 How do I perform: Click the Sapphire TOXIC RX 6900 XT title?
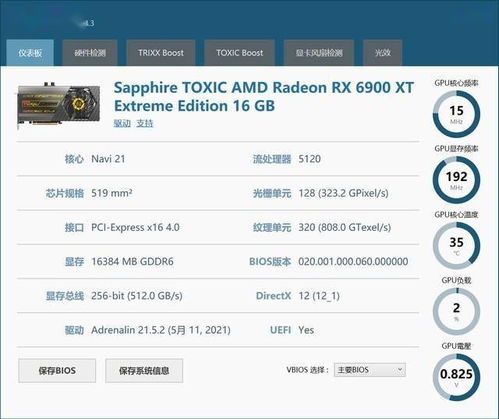pyautogui.click(x=264, y=97)
